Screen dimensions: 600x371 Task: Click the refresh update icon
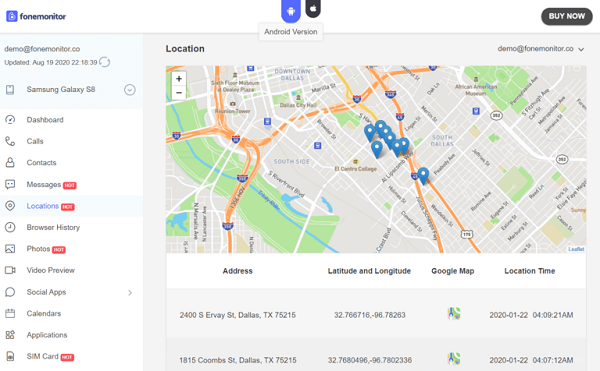(x=104, y=62)
